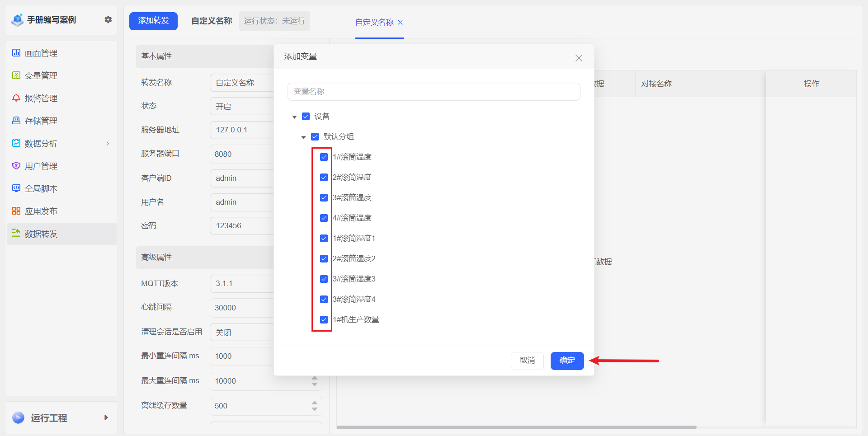
Task: Click the 存储管理 icon in sidebar
Action: 16,121
